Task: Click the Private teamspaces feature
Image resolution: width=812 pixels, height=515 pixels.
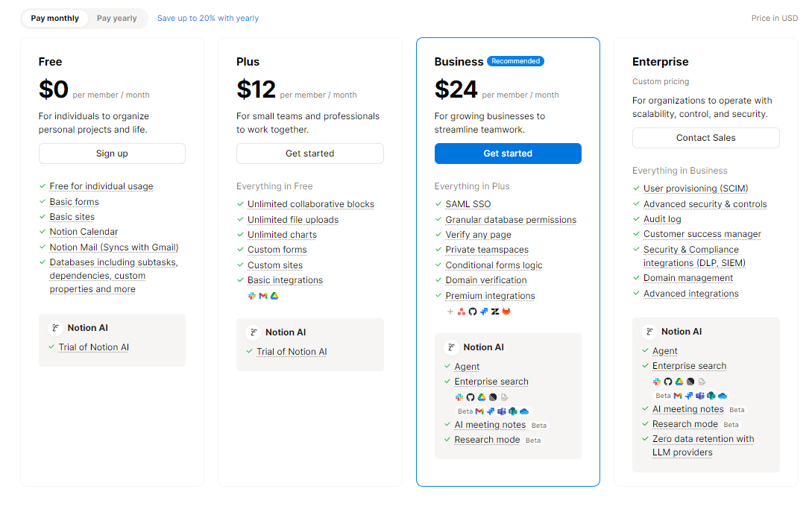Action: [487, 250]
